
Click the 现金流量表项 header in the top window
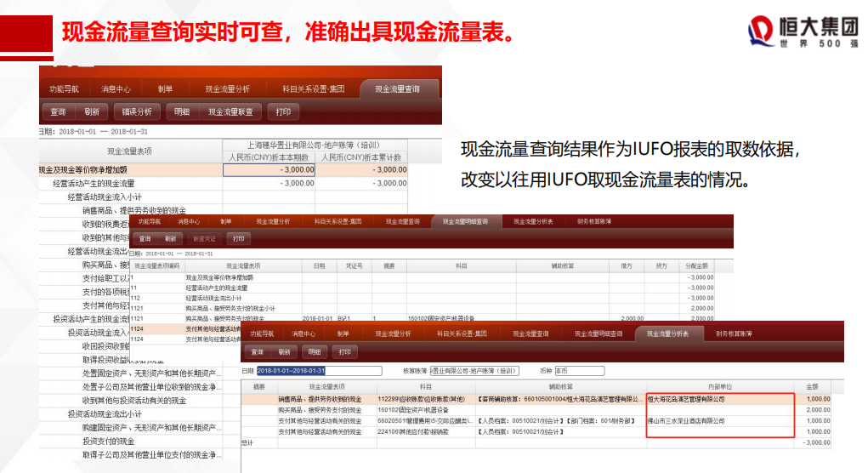click(x=130, y=151)
